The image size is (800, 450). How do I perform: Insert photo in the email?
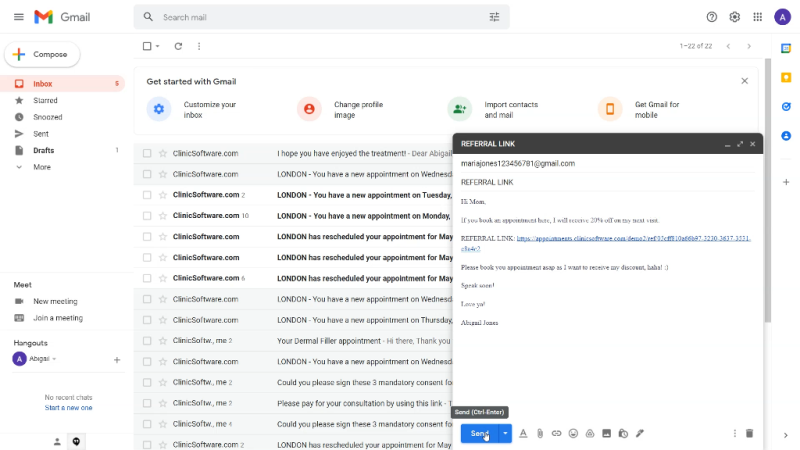coord(606,433)
